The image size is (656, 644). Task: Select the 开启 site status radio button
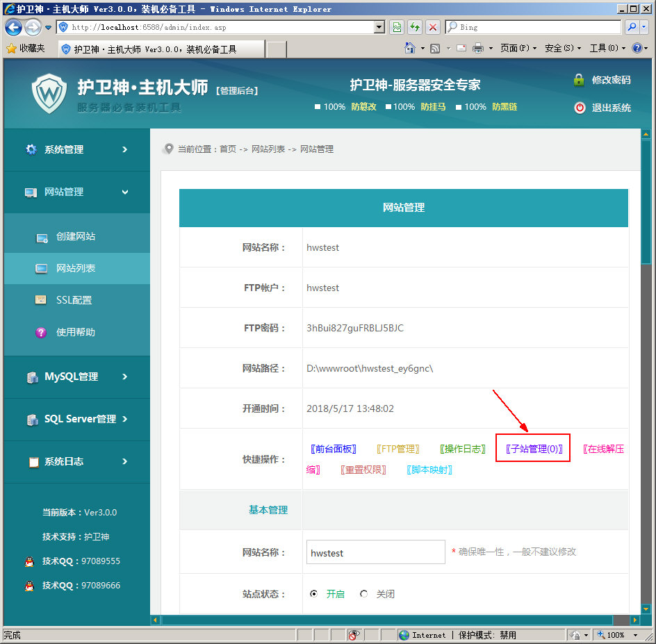click(x=314, y=594)
